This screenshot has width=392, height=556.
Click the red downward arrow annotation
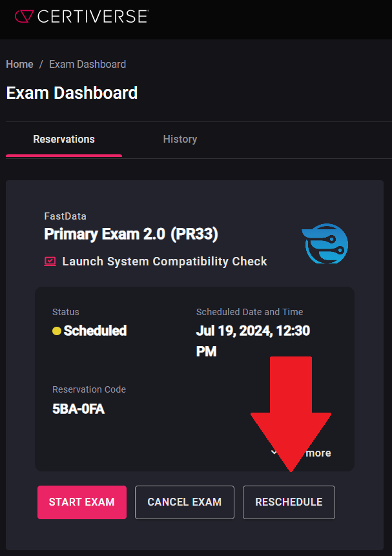click(x=291, y=414)
